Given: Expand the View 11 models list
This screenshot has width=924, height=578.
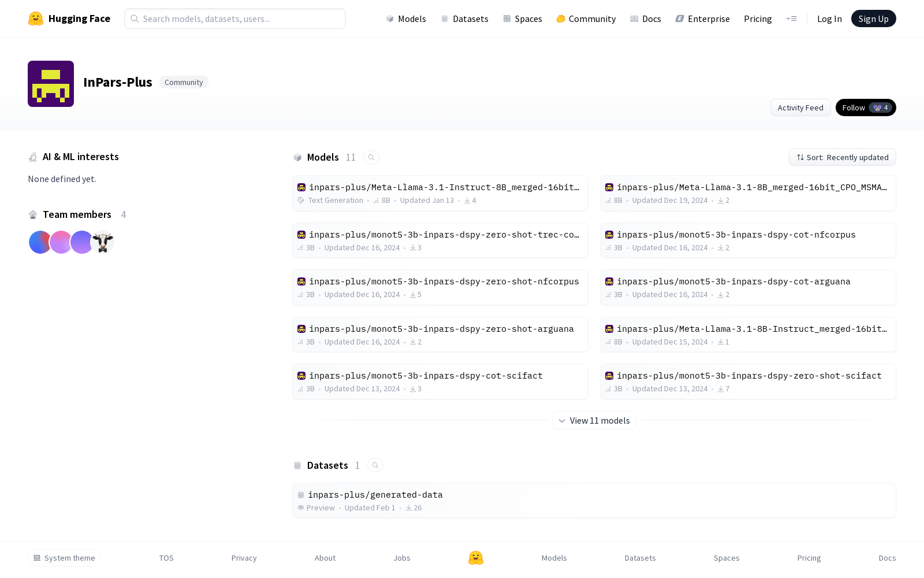Looking at the screenshot, I should [x=594, y=420].
